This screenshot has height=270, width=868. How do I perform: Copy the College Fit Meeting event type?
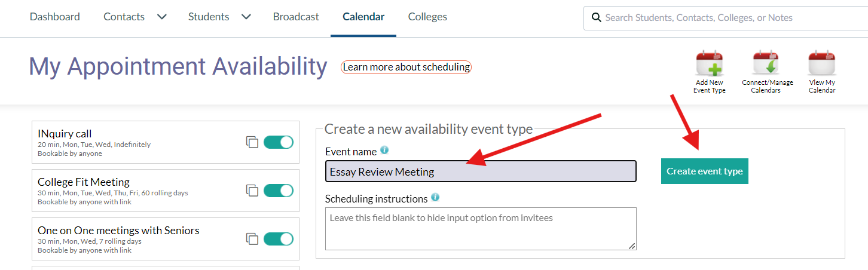252,191
